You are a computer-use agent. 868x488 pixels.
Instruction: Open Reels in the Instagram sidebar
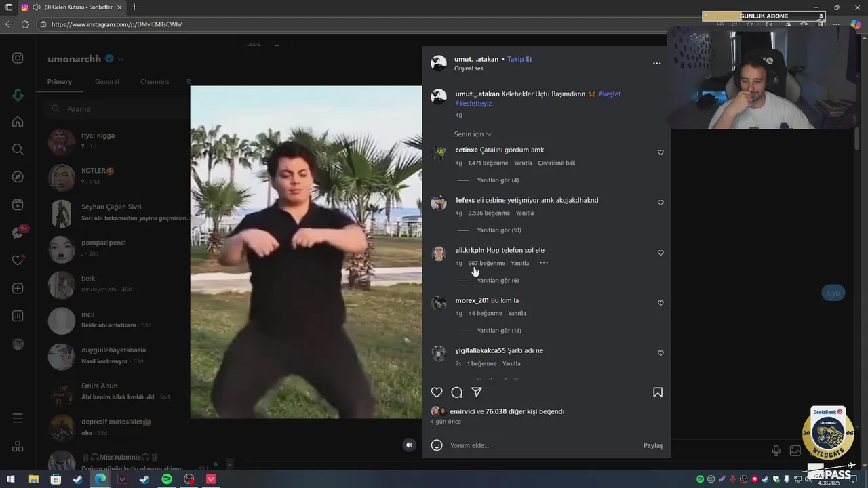point(18,205)
